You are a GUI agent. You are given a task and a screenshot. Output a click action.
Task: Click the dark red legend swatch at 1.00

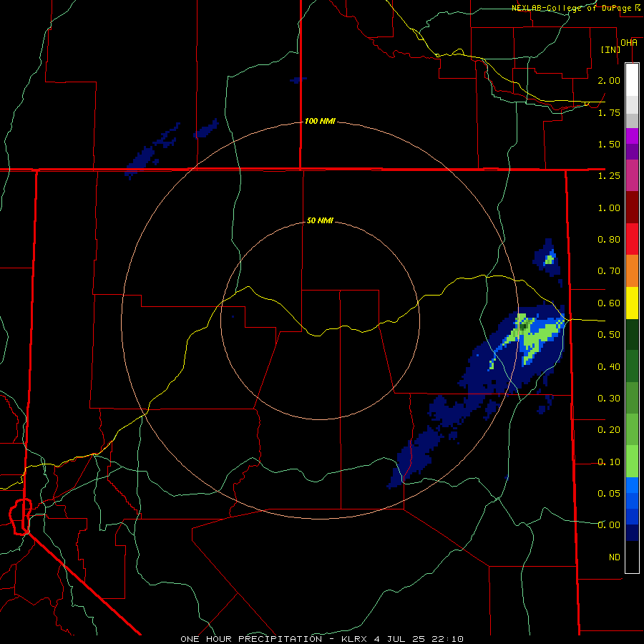[632, 208]
